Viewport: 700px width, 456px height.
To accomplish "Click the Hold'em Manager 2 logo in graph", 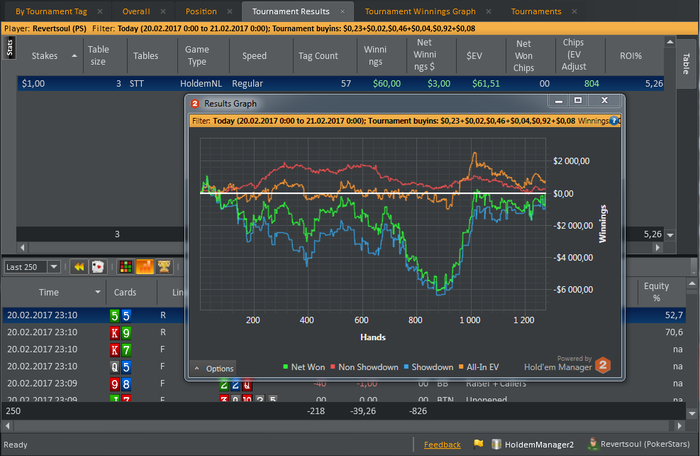I will pyautogui.click(x=603, y=365).
